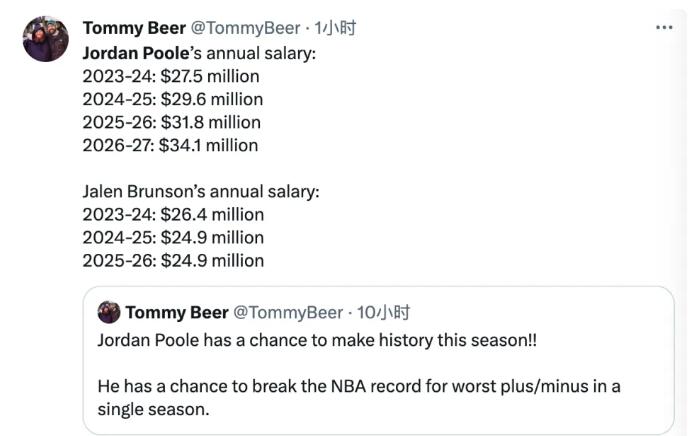Open the 10小时 timestamp of the quoted tweet

coord(383,313)
